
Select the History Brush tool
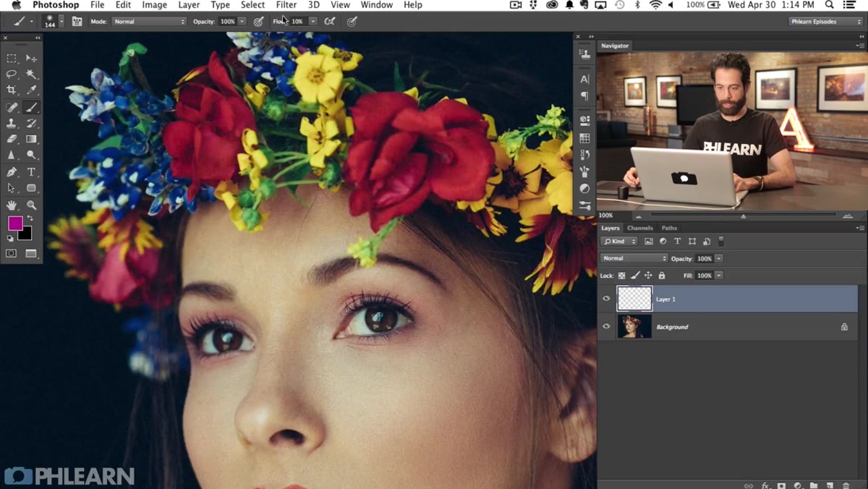(x=31, y=123)
